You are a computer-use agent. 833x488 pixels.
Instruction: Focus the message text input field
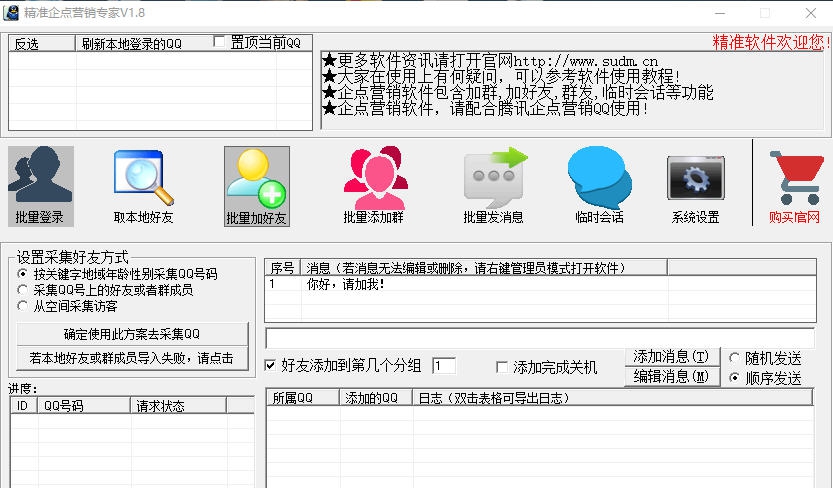click(540, 338)
